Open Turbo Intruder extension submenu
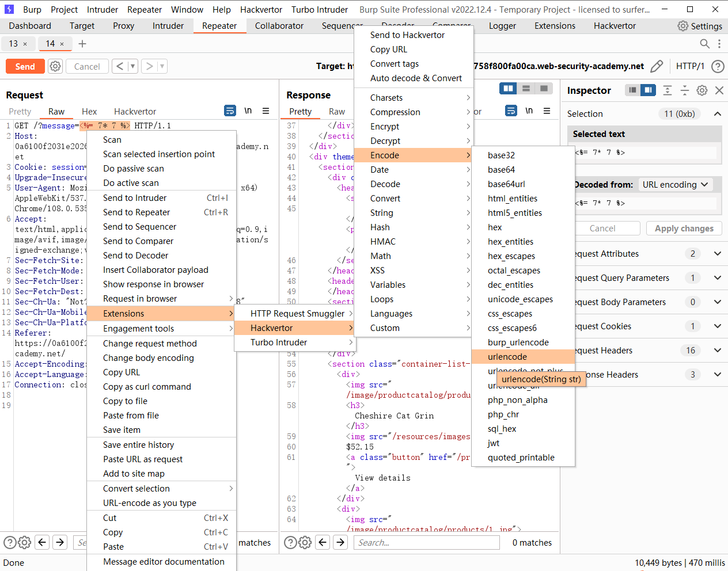728x571 pixels. (295, 342)
